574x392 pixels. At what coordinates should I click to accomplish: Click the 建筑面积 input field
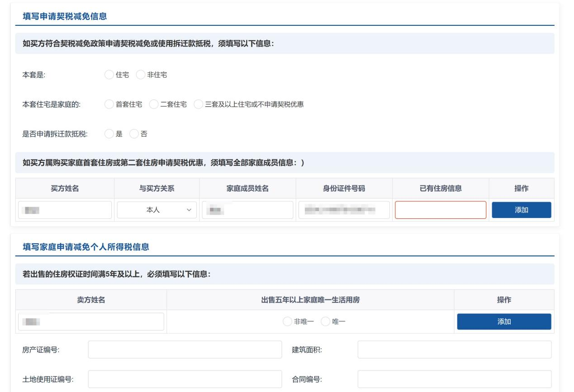454,349
